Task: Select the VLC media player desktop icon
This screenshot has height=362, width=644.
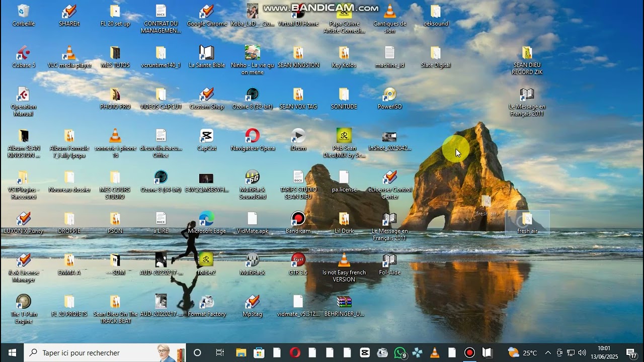Action: pos(69,57)
